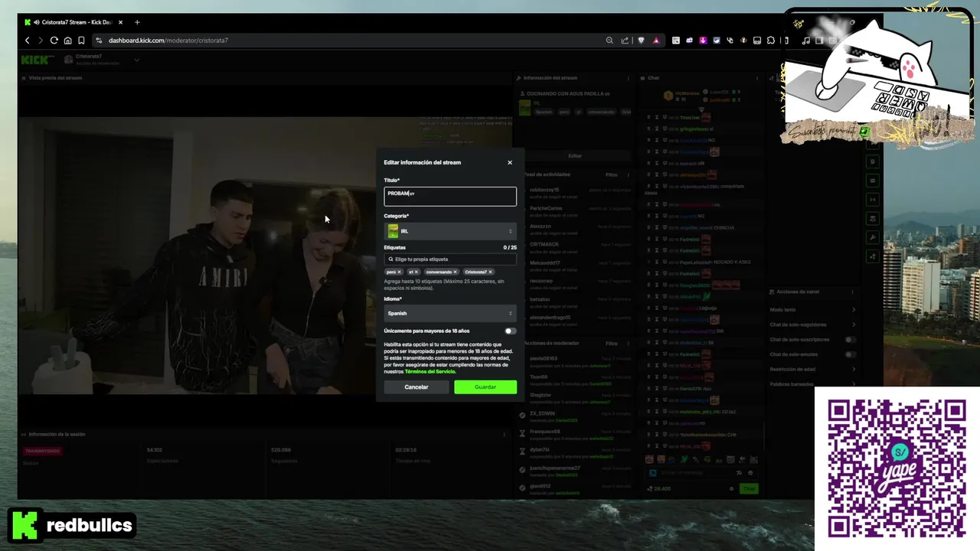Select CRITMASCR in activity feed
Screen dimensions: 980x551
click(x=544, y=244)
